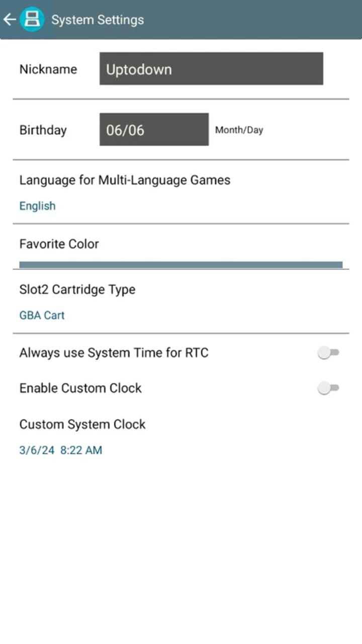Enable the Custom Clock switch
The image size is (362, 644).
[x=328, y=388]
